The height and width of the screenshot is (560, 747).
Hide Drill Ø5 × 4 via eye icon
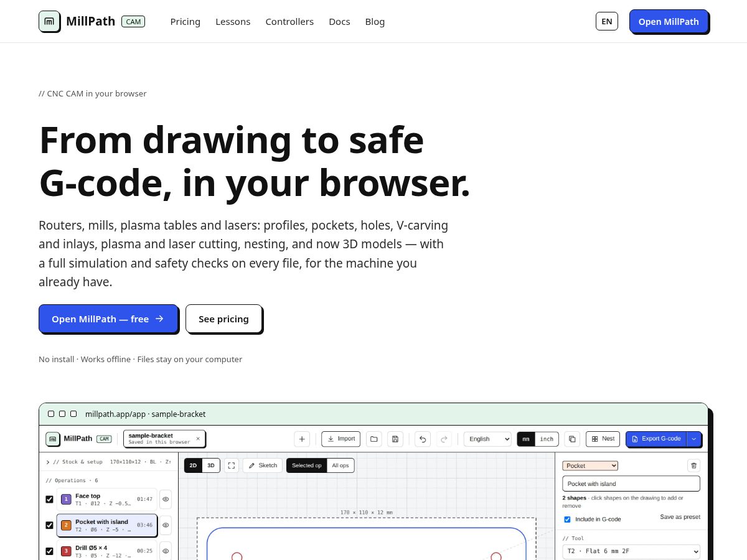pos(166,551)
